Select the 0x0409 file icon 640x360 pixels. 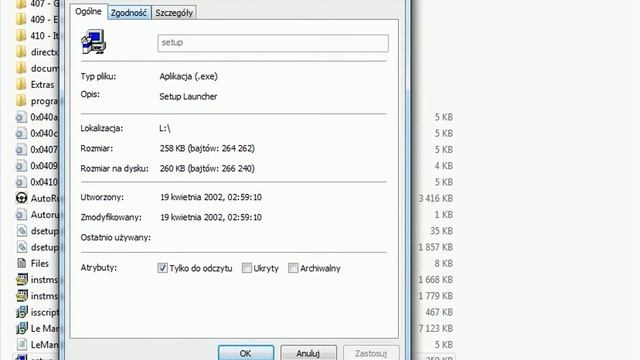coord(21,166)
